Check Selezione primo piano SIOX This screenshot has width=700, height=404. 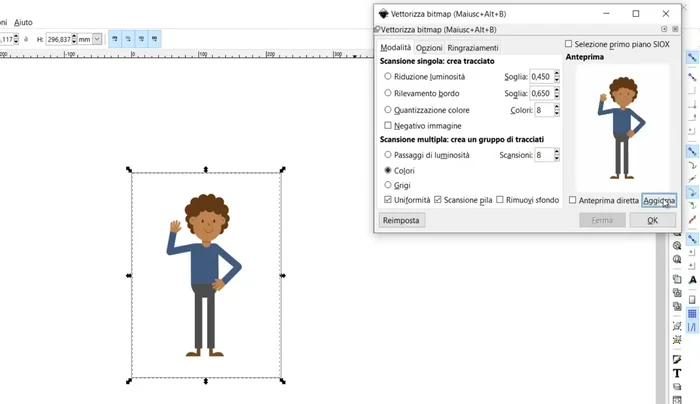[569, 44]
